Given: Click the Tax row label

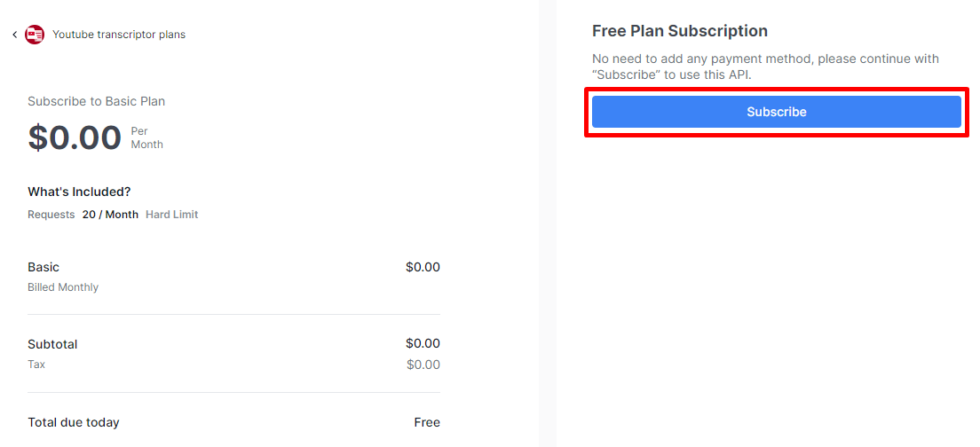Looking at the screenshot, I should [36, 364].
